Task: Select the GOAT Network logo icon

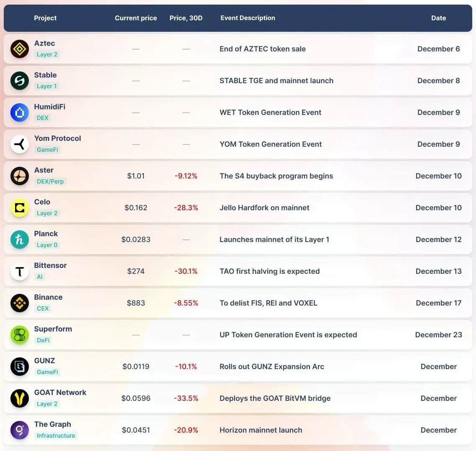Action: (20, 398)
